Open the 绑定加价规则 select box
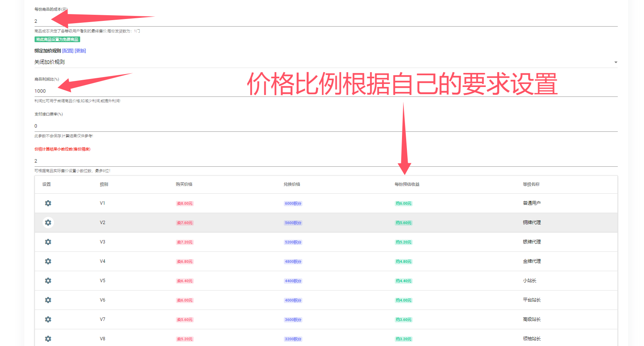The width and height of the screenshot is (644, 346). 323,62
